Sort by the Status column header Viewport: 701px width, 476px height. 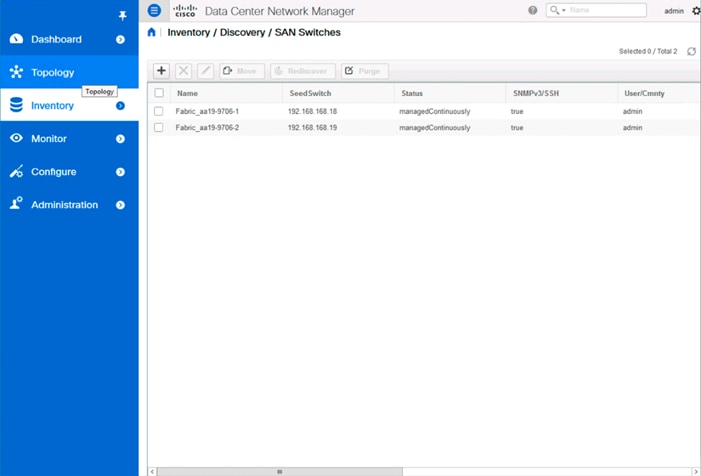pos(450,93)
